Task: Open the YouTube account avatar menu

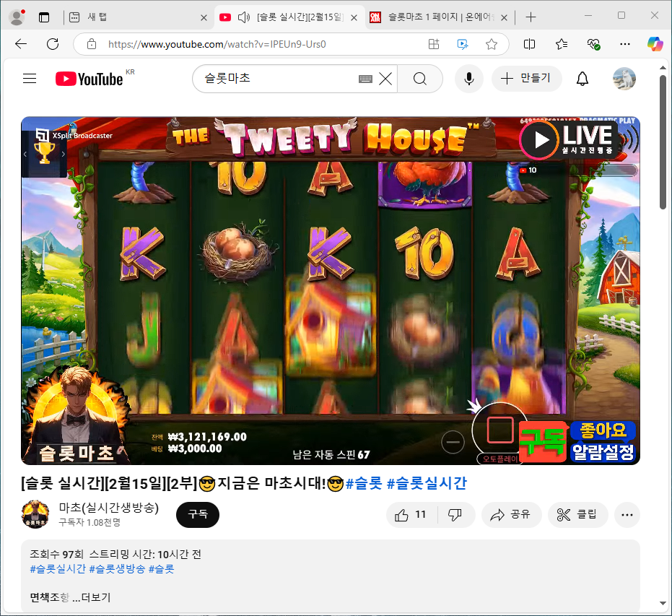Action: [x=624, y=79]
